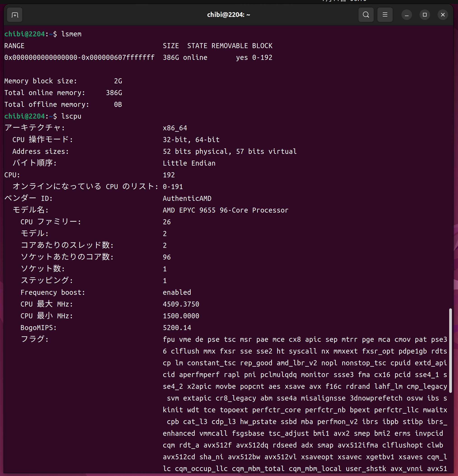The image size is (458, 476).
Task: Click the avx512f flag text
Action: (x=217, y=445)
